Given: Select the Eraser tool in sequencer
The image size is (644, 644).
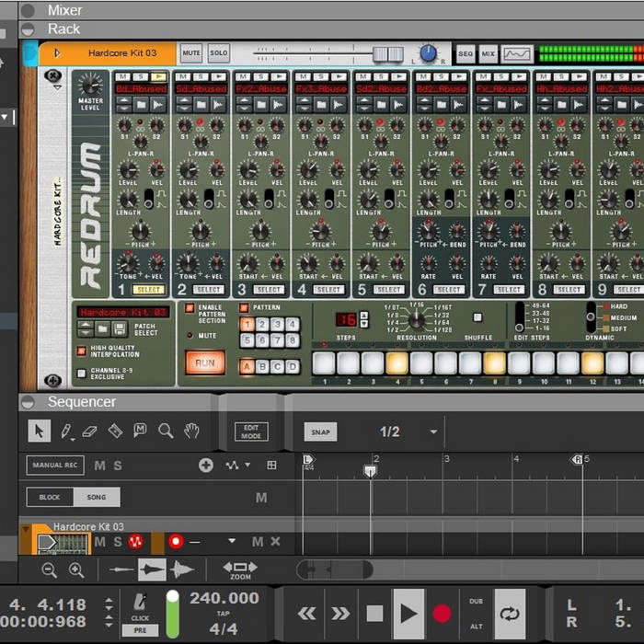Looking at the screenshot, I should (90, 431).
